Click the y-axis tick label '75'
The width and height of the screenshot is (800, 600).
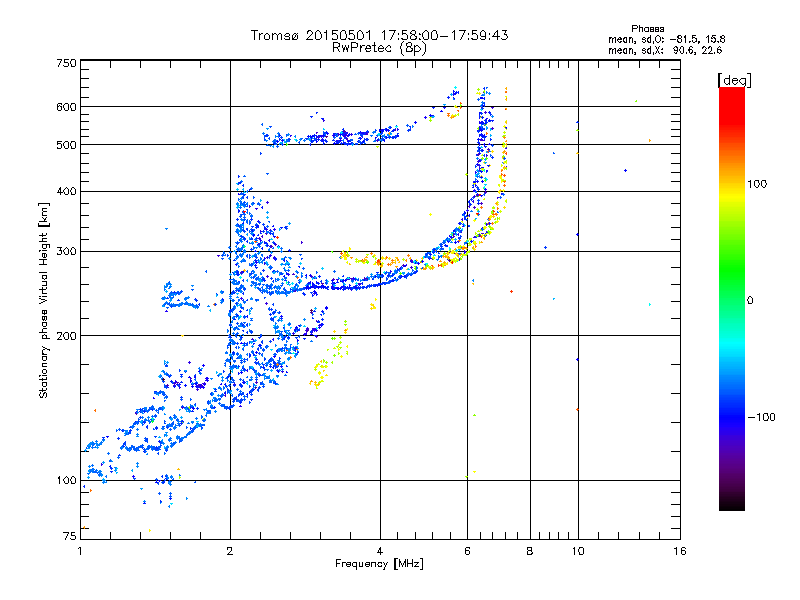70,536
